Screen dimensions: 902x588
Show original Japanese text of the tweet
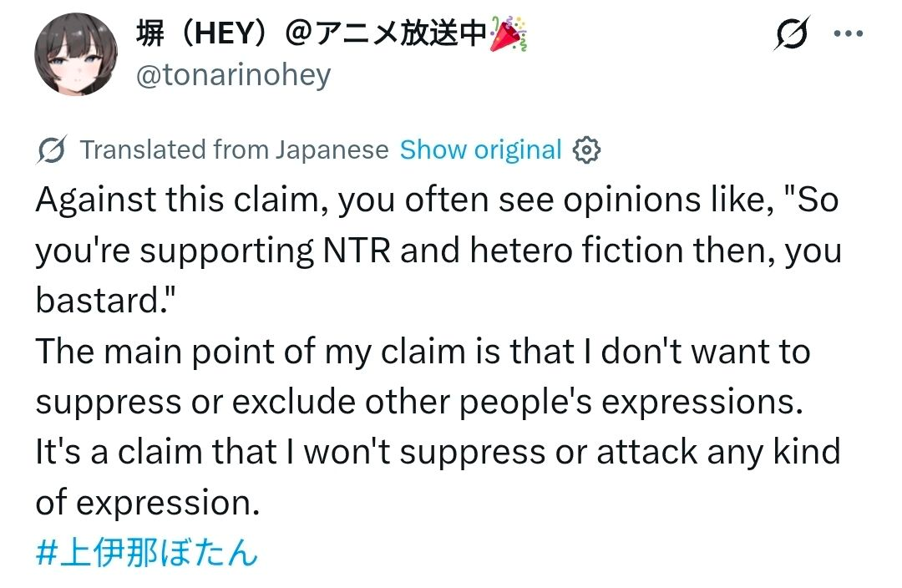pyautogui.click(x=480, y=150)
